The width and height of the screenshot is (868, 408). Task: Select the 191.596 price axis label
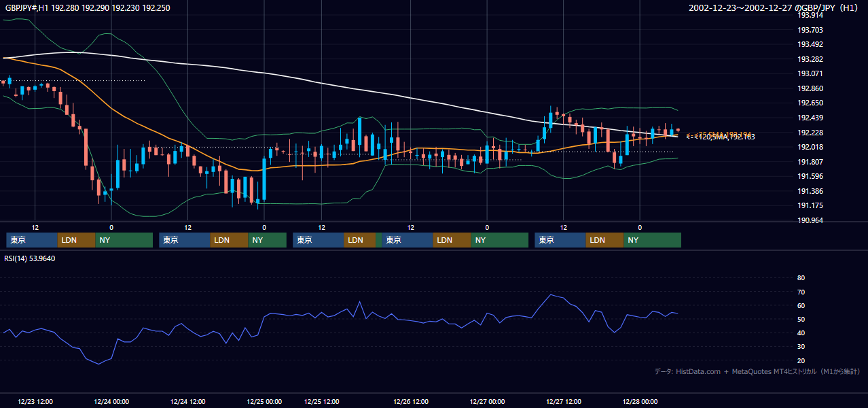(x=810, y=176)
